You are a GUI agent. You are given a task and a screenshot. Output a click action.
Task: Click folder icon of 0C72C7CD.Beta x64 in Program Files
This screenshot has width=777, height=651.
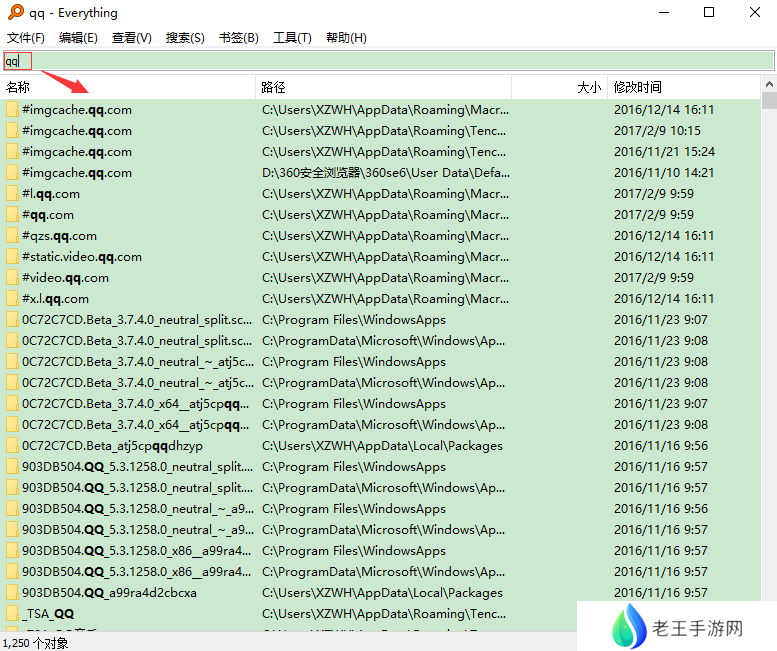pos(12,404)
